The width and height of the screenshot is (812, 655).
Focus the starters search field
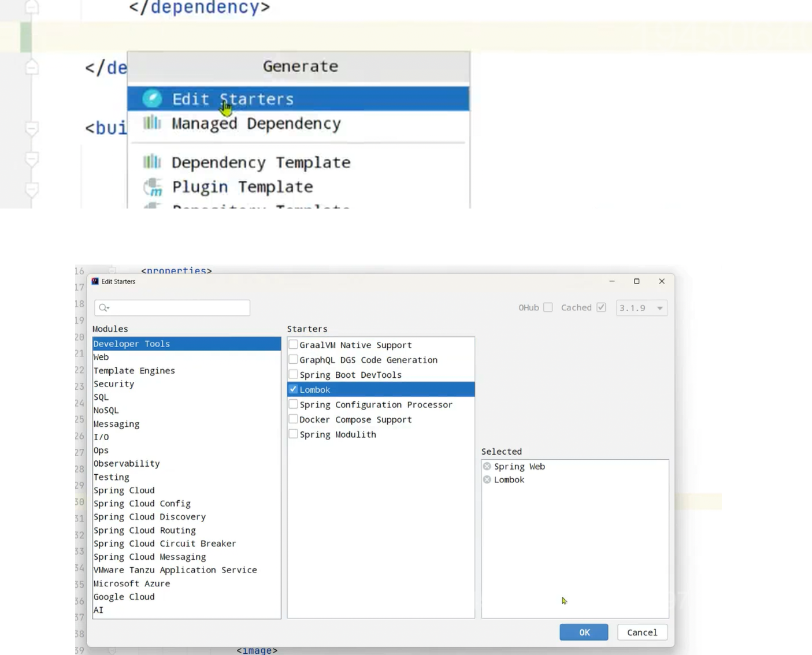point(172,308)
